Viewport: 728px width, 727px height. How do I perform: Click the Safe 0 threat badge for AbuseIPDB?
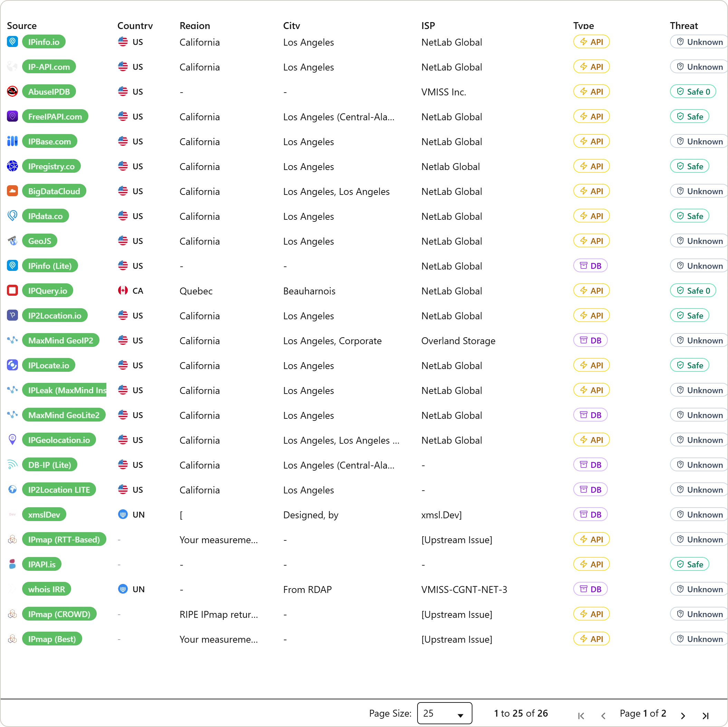pos(693,91)
